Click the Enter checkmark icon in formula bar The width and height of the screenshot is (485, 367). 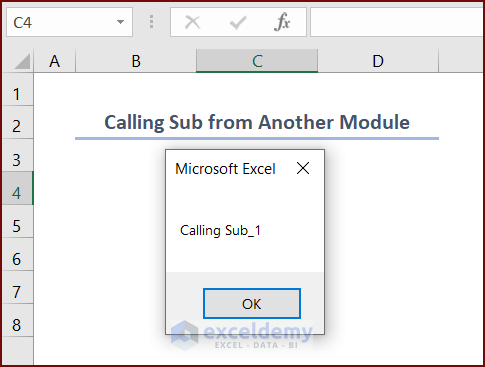[x=238, y=23]
